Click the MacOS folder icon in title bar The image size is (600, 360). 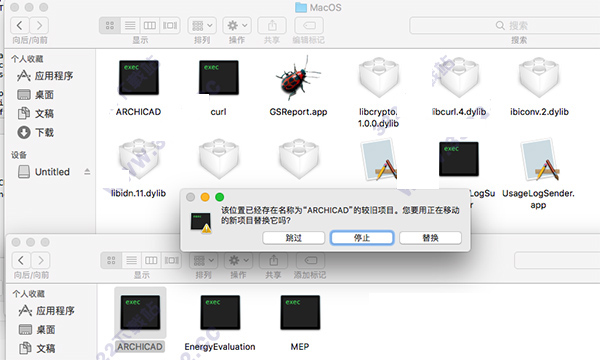(301, 8)
